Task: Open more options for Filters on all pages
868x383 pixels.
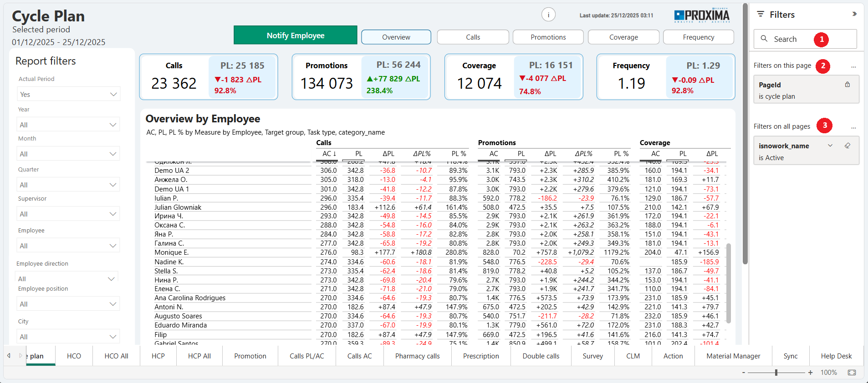Action: (x=853, y=126)
